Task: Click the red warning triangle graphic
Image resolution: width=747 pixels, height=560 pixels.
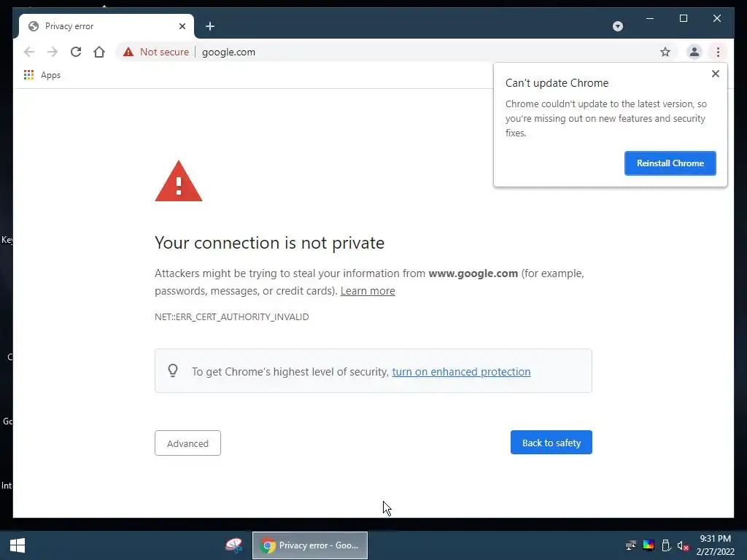Action: pos(179,182)
